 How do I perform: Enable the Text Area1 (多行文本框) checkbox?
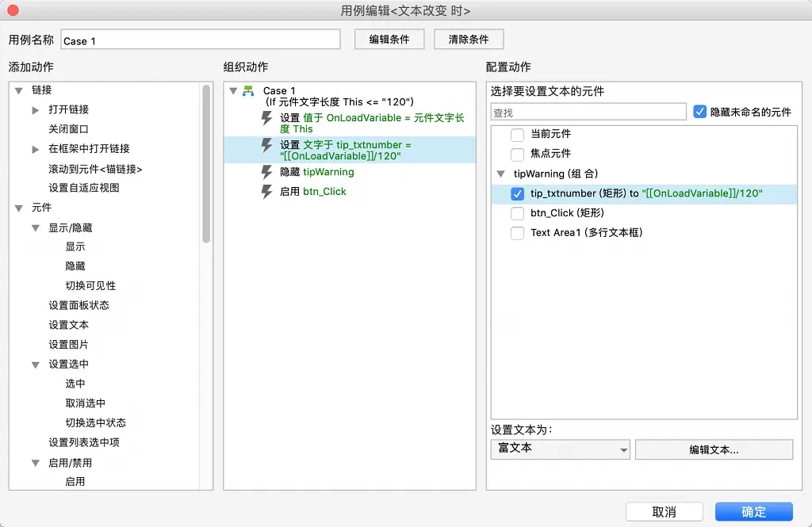pos(517,233)
